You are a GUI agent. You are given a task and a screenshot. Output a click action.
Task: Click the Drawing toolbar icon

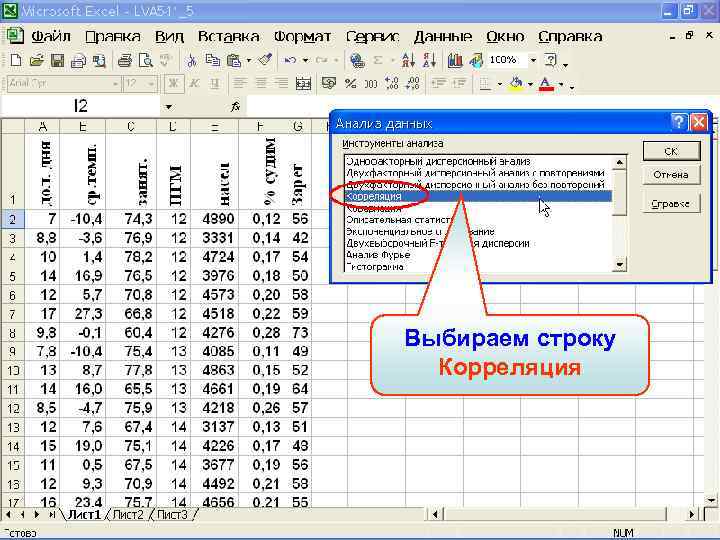[476, 60]
